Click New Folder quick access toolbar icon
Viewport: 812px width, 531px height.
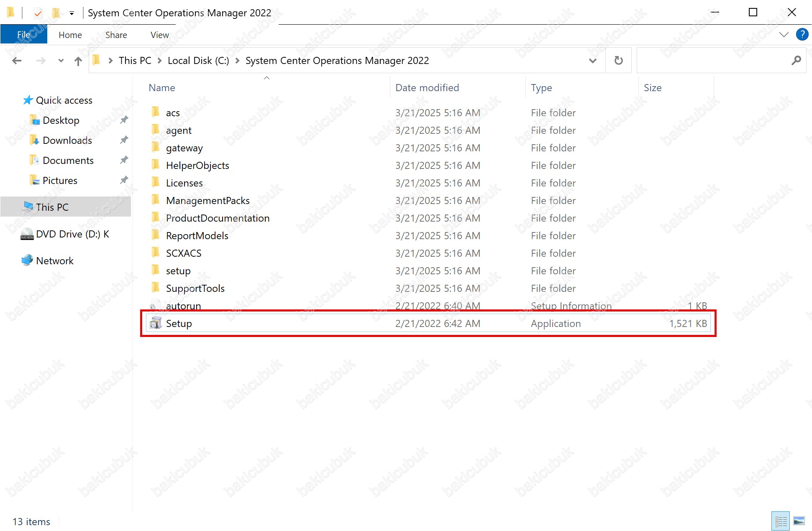coord(56,13)
